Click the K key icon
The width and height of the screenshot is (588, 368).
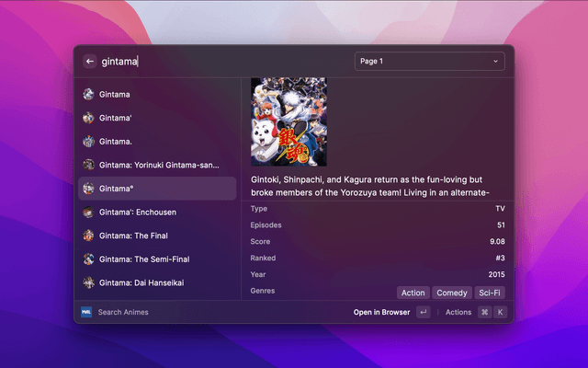click(x=501, y=312)
